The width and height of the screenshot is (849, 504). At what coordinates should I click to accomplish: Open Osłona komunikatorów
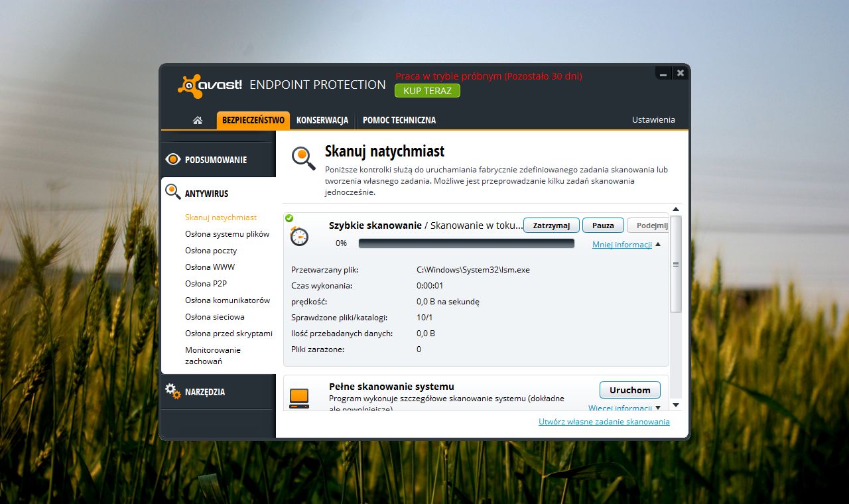click(x=228, y=300)
